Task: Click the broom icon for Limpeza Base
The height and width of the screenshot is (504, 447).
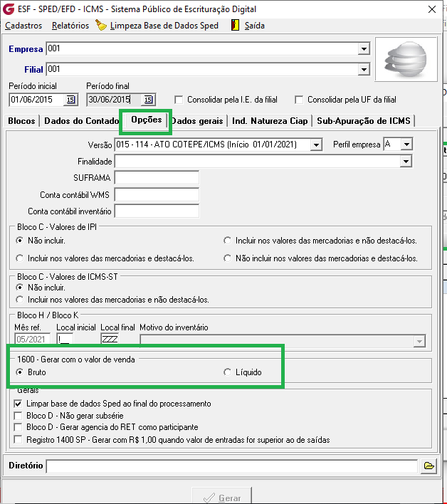Action: click(x=101, y=26)
